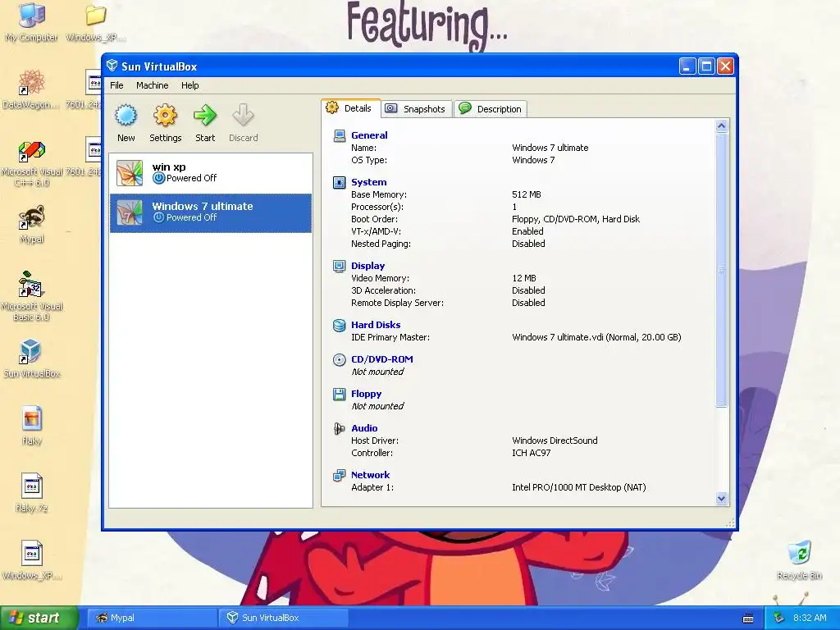Open the File menu
840x630 pixels.
point(116,85)
